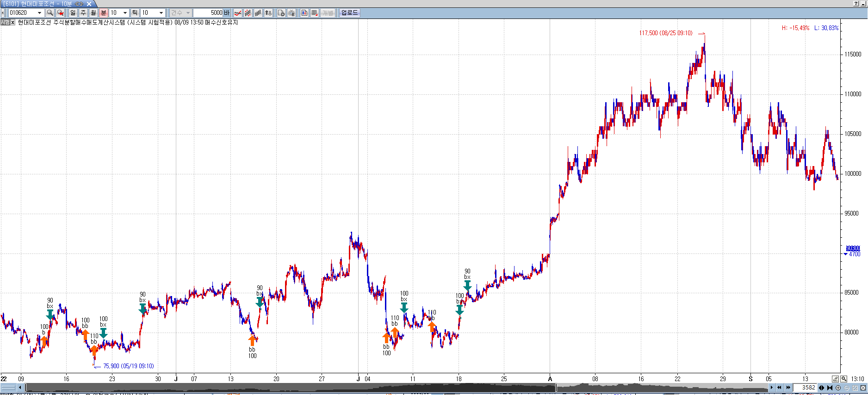Close the system indicator label with x
Viewport: 868px width, 395px height.
tap(12, 22)
